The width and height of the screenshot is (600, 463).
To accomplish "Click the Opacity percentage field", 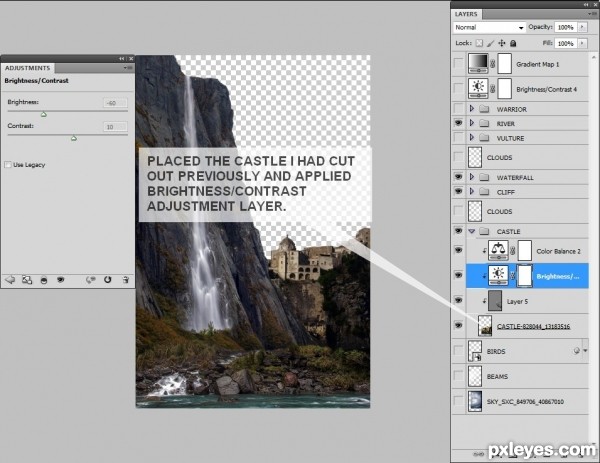I will pyautogui.click(x=566, y=27).
